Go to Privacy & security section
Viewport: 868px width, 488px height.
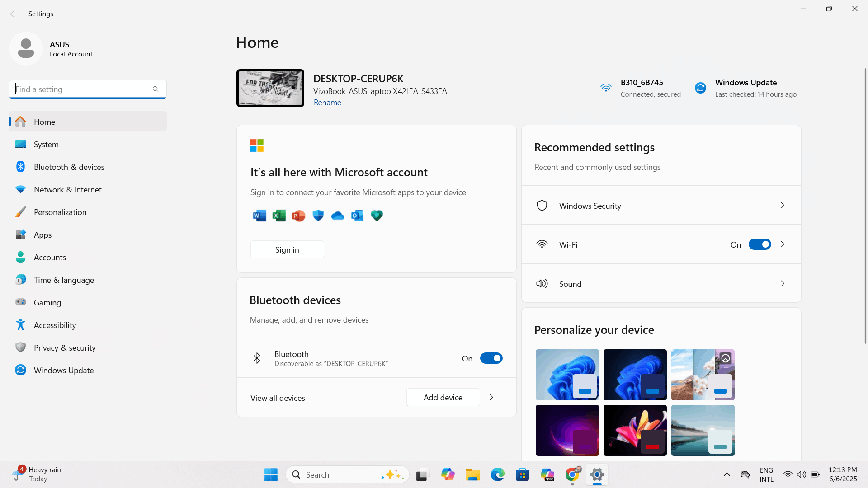(65, 348)
